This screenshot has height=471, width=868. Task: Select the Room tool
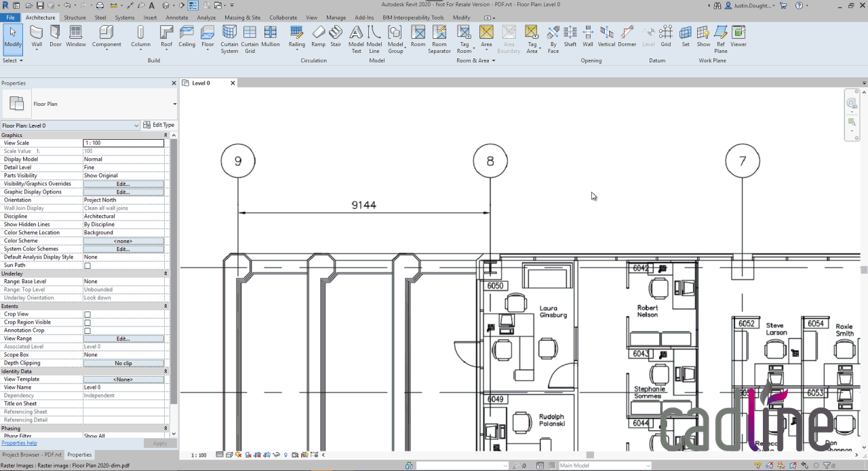point(418,36)
